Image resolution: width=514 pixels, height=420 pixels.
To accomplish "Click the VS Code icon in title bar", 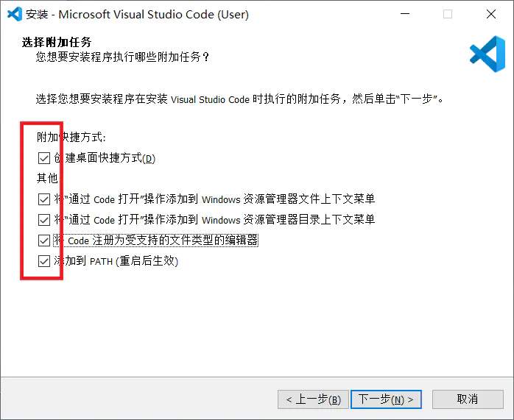I will point(15,14).
